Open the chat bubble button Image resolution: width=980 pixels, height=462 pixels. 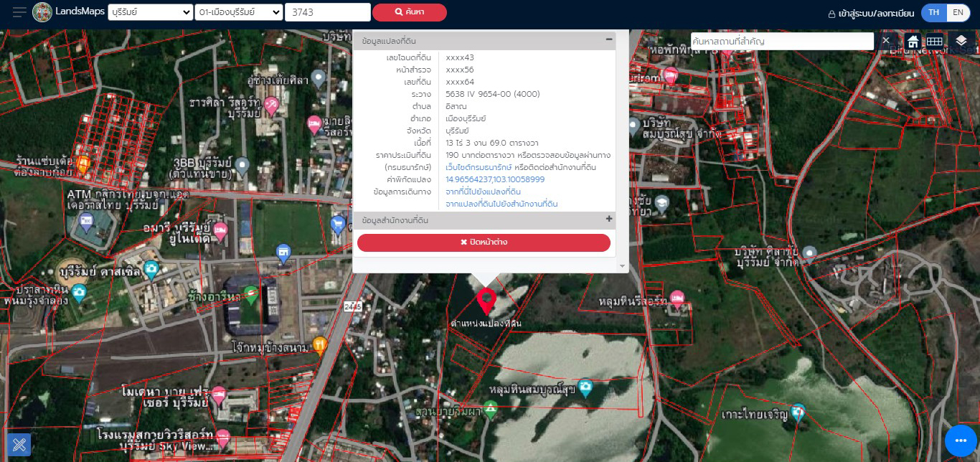[961, 440]
